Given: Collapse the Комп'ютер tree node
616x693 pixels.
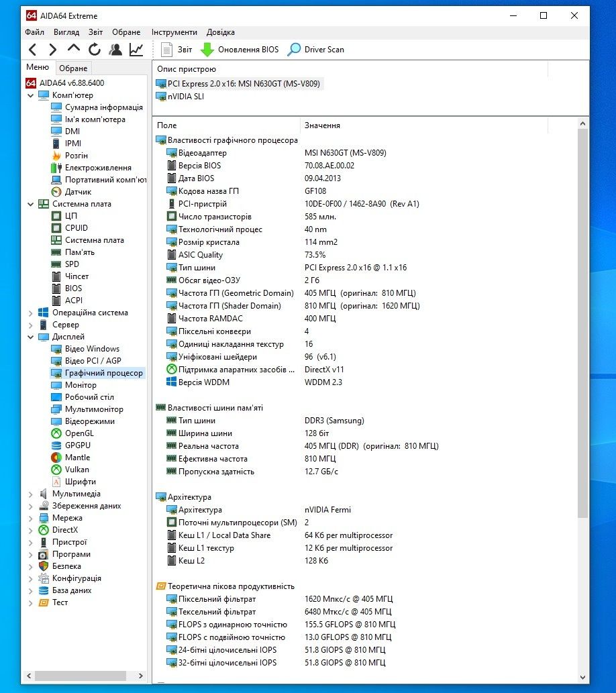Looking at the screenshot, I should point(30,95).
